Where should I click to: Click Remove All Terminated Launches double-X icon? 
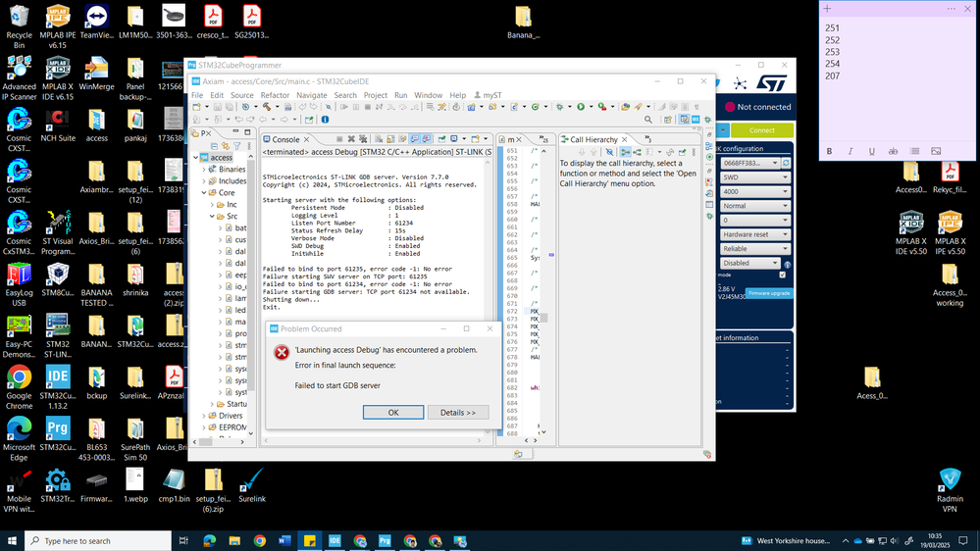pyautogui.click(x=363, y=138)
